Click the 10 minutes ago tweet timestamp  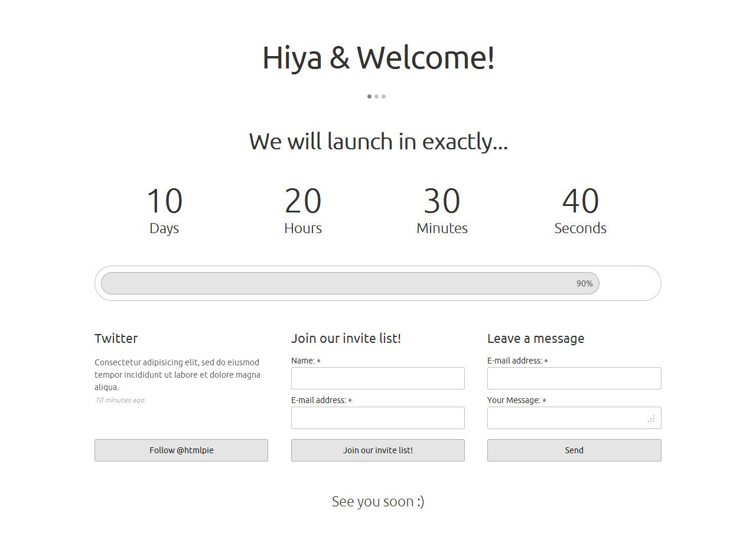pos(119,400)
